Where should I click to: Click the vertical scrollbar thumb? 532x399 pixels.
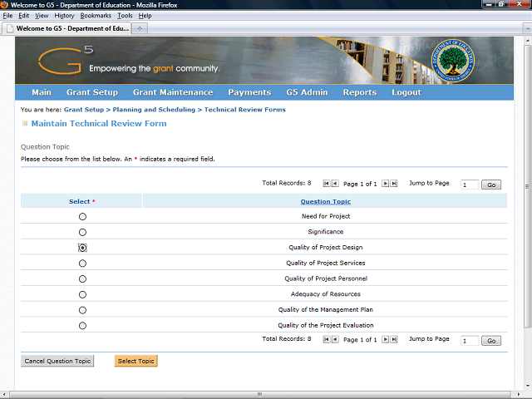[527, 186]
